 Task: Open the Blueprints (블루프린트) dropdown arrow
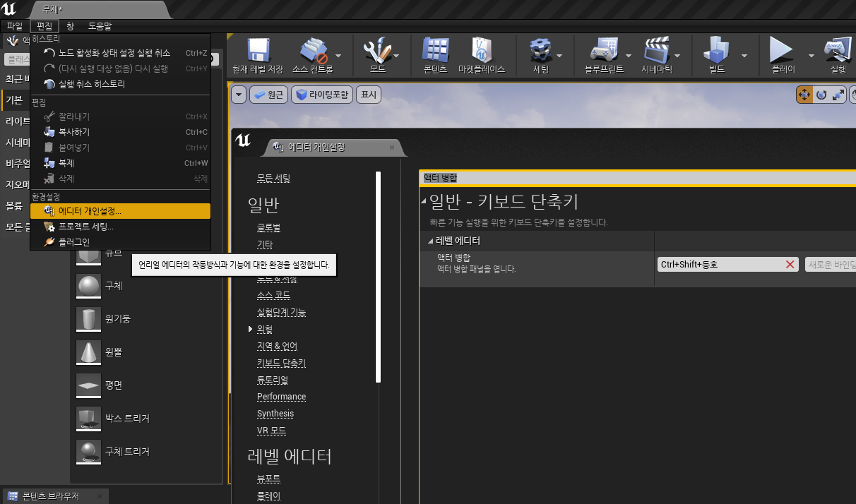[x=627, y=55]
